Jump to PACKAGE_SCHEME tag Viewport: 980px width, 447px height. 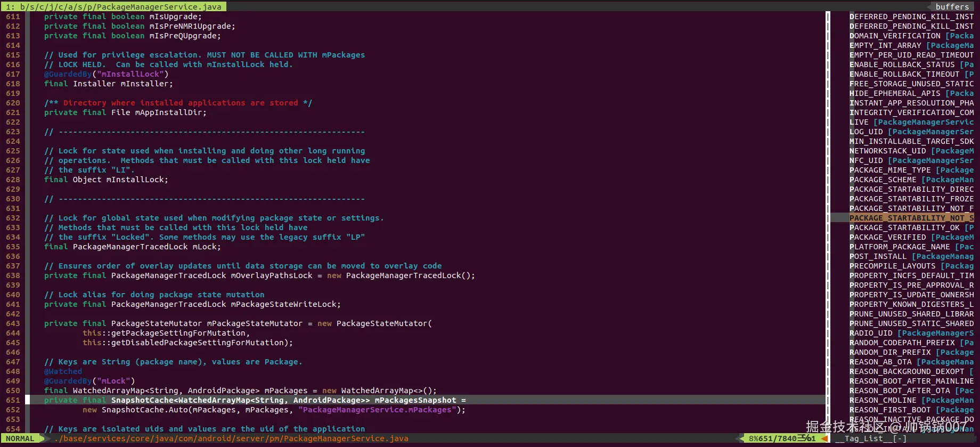(911, 180)
